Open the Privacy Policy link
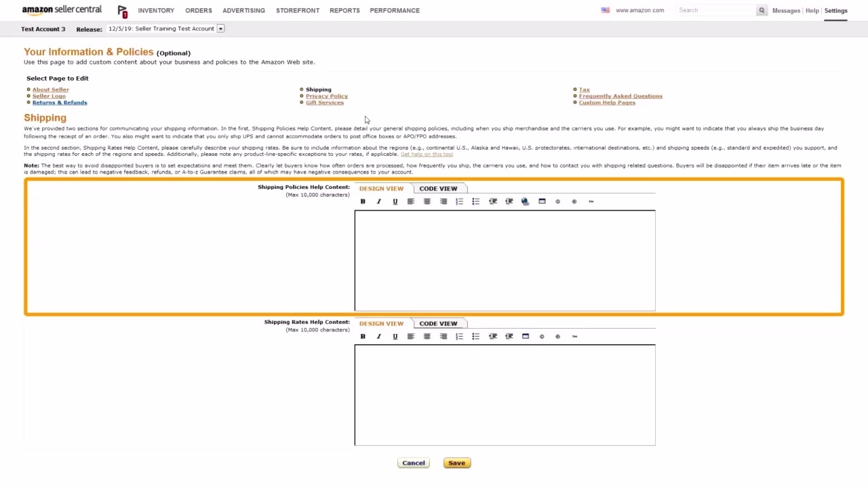868x488 pixels. [327, 96]
